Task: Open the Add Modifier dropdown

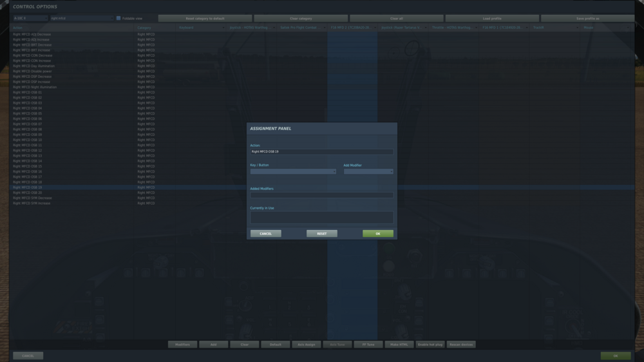Action: (x=368, y=171)
